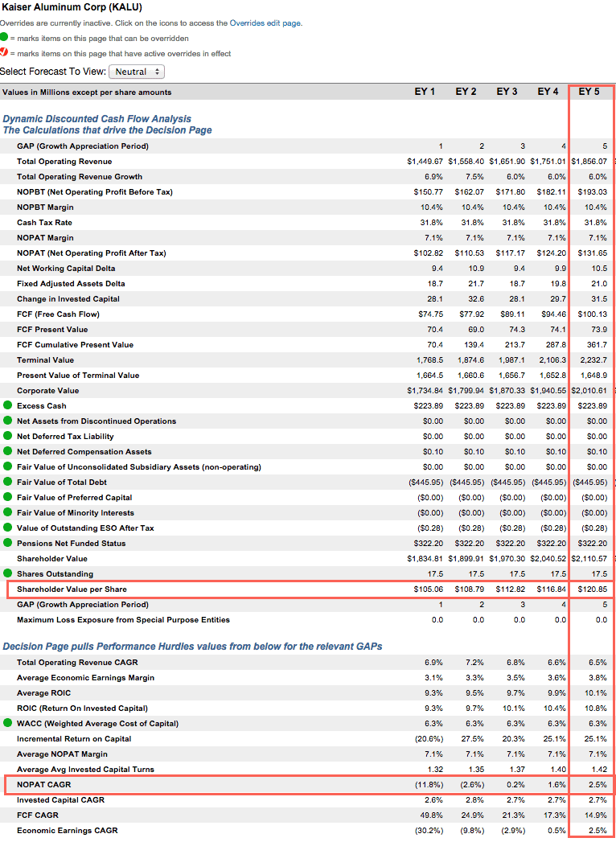
Task: Click override icon for Net Deferred Compensation Assets
Action: click(8, 451)
